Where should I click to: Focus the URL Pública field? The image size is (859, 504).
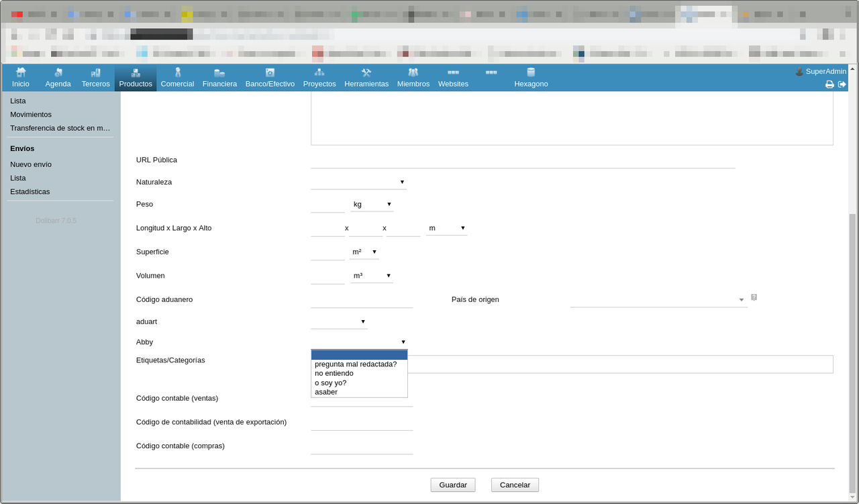coord(523,160)
